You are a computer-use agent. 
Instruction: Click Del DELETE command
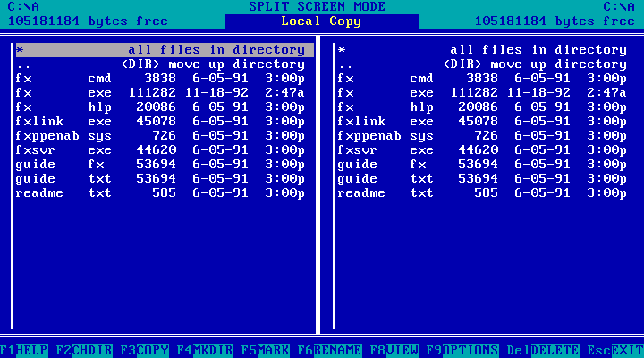(x=543, y=350)
